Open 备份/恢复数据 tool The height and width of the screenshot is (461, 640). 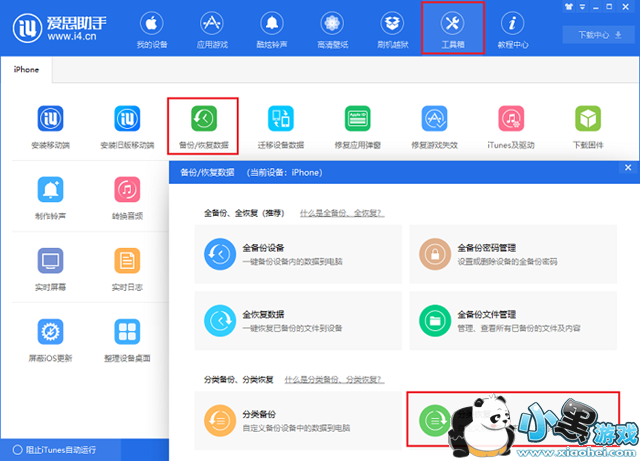coord(203,126)
